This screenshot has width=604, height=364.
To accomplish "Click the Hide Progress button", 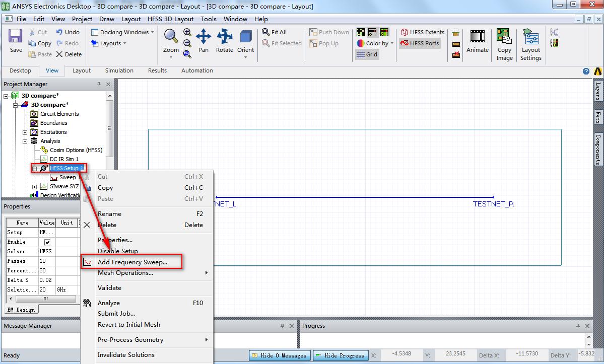I will [341, 355].
